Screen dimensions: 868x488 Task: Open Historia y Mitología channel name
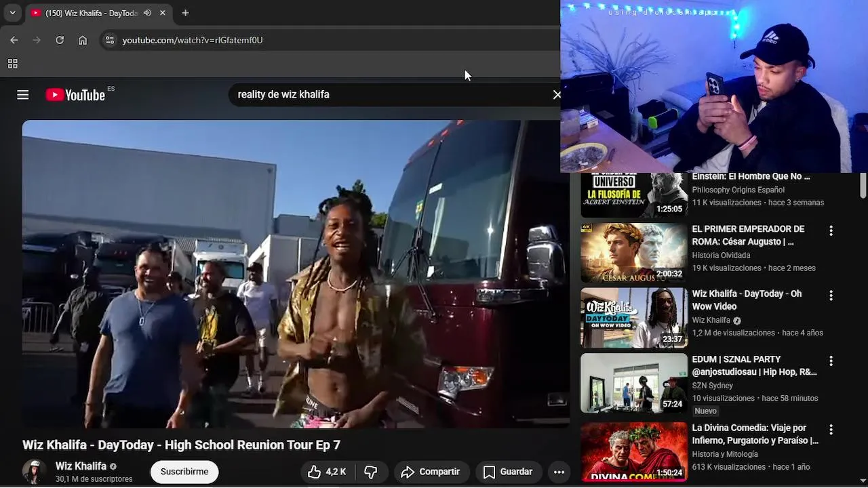click(725, 454)
